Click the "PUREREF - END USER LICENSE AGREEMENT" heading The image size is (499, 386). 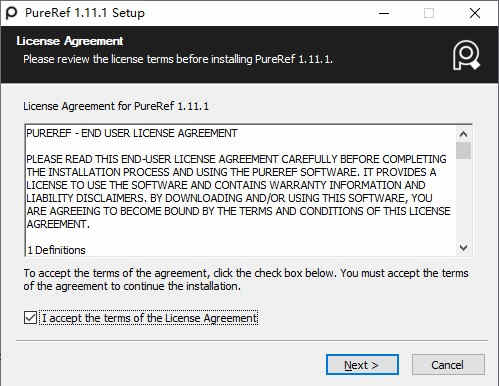tap(132, 133)
